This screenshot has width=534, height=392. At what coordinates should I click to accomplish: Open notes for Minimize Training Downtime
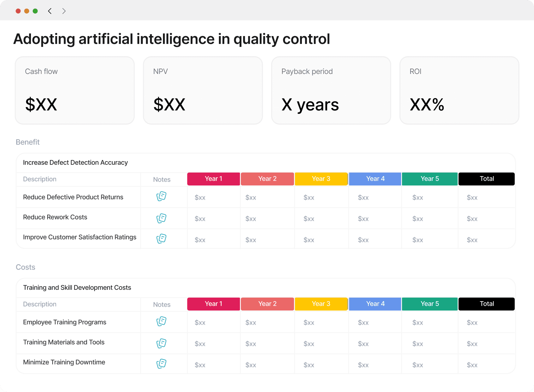coord(161,364)
